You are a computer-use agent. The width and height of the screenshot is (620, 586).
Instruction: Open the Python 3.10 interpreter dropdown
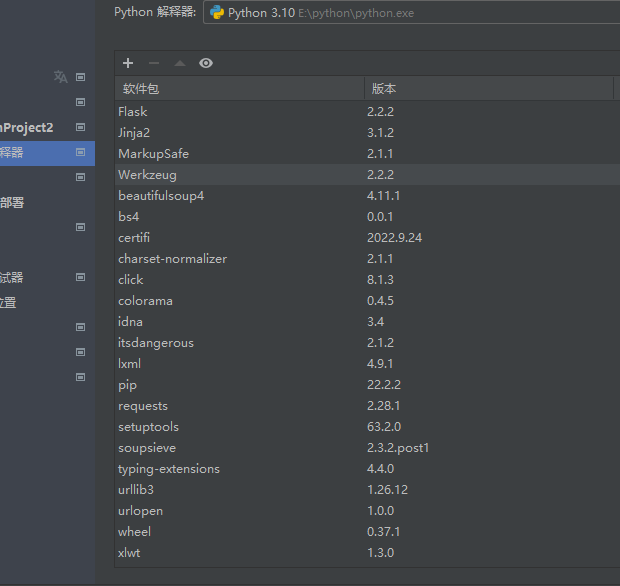pyautogui.click(x=411, y=12)
